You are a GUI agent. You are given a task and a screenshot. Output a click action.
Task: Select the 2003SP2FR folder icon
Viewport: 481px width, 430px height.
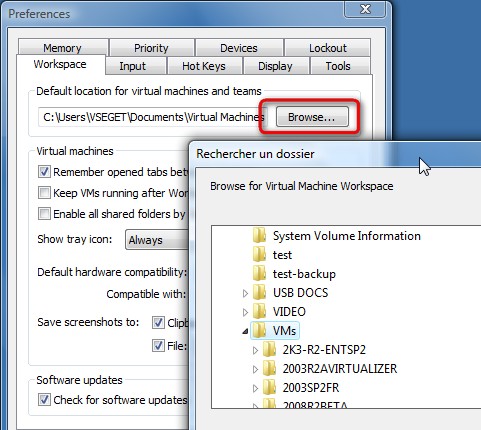pos(269,388)
